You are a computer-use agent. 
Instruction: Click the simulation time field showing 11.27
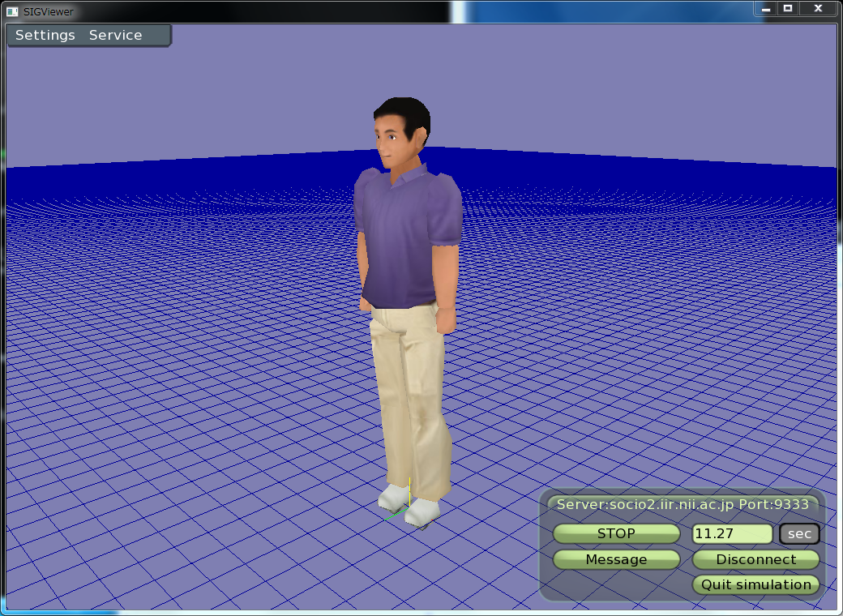coord(731,533)
